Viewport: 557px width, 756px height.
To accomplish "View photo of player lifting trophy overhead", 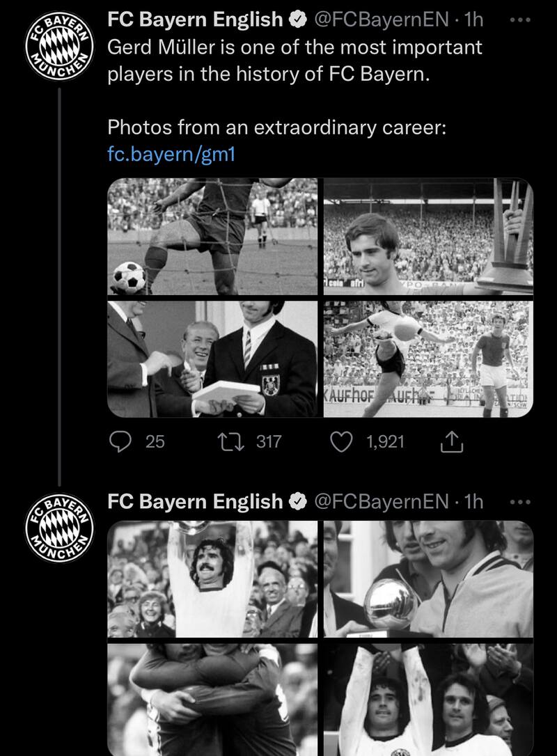I will pyautogui.click(x=212, y=579).
